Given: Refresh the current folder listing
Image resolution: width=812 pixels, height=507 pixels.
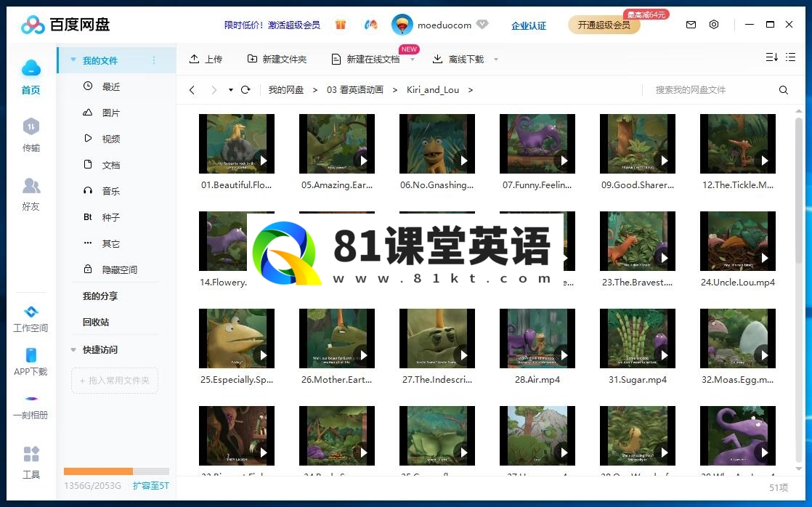Looking at the screenshot, I should [245, 89].
